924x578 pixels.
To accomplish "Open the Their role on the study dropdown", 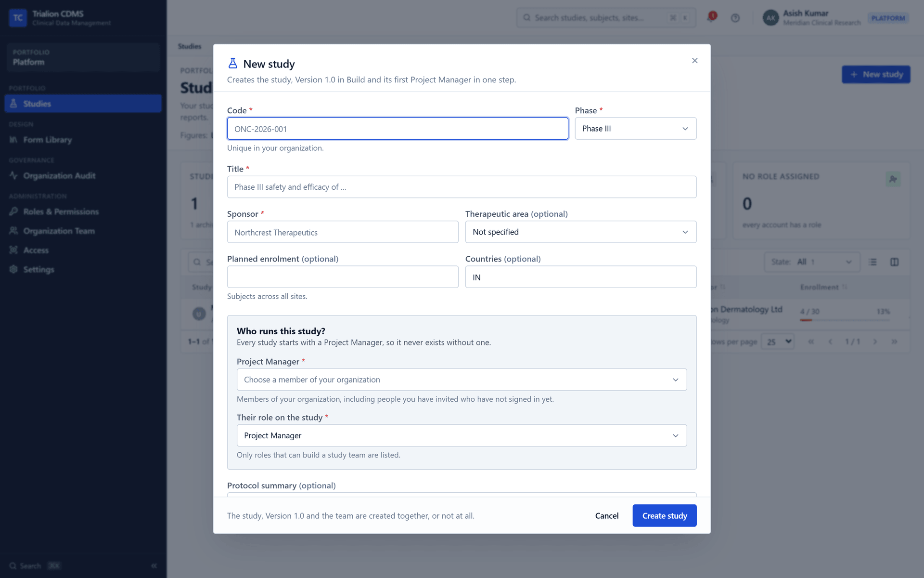I will click(462, 435).
